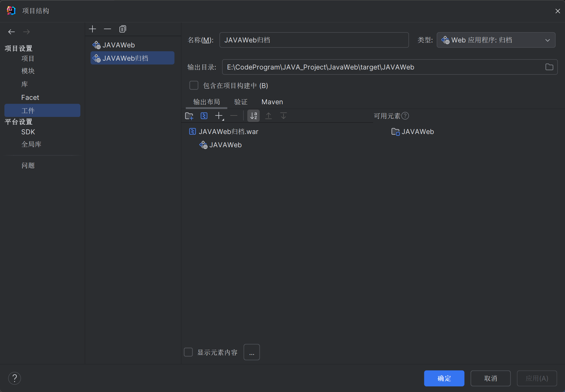Select the JAVAWeb归档 artifact in the list
This screenshot has height=392, width=565.
coord(132,58)
